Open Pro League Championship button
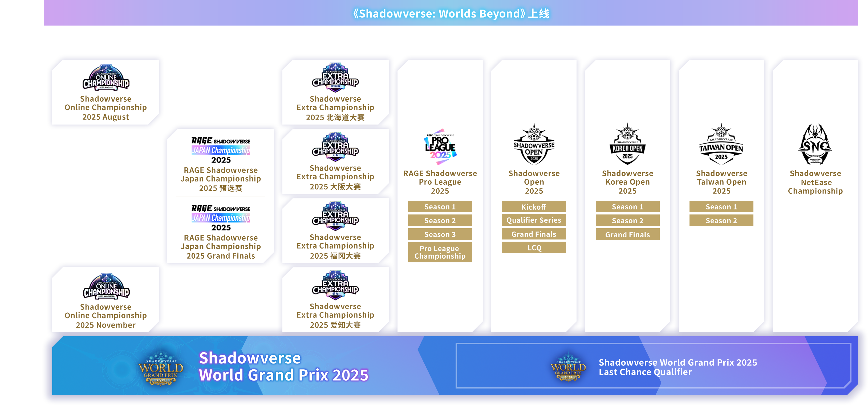 [x=440, y=252]
